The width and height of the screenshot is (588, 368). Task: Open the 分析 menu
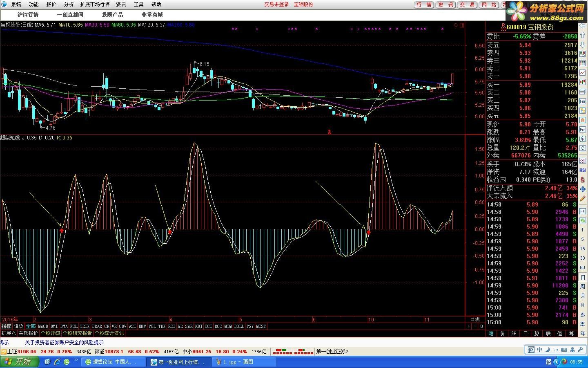point(69,4)
